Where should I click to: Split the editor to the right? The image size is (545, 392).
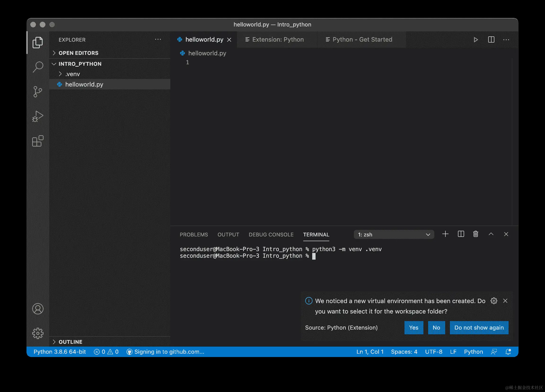click(x=491, y=40)
